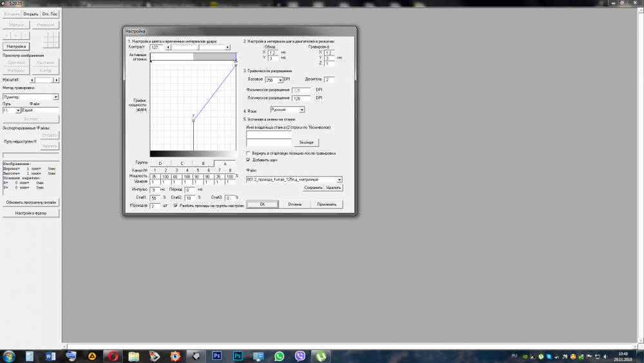Open the file explorer folder taskbar icon
This screenshot has width=644, height=363.
point(133,356)
